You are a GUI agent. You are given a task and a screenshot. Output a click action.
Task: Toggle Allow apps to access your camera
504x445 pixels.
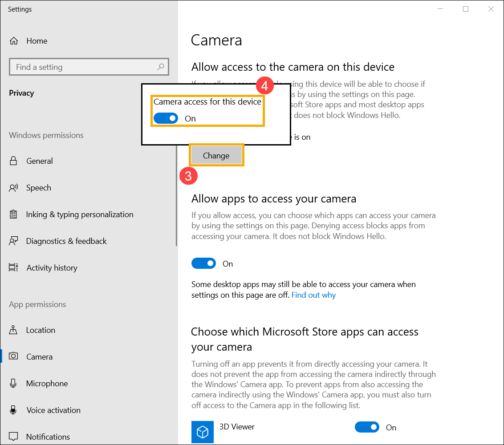pyautogui.click(x=203, y=263)
